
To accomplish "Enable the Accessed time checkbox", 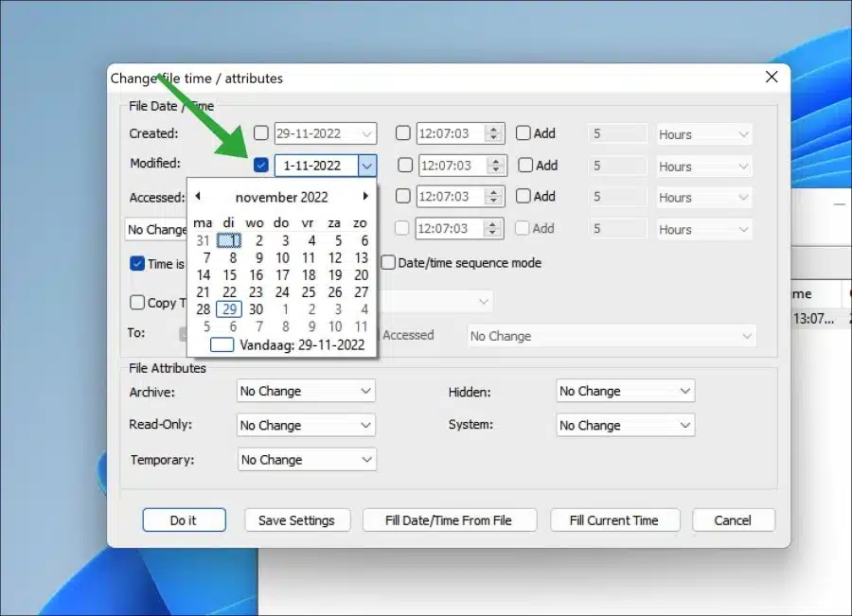I will tap(402, 196).
